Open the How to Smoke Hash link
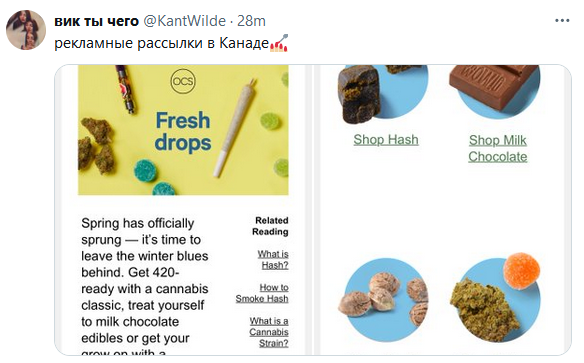This screenshot has height=363, width=584. click(x=262, y=293)
